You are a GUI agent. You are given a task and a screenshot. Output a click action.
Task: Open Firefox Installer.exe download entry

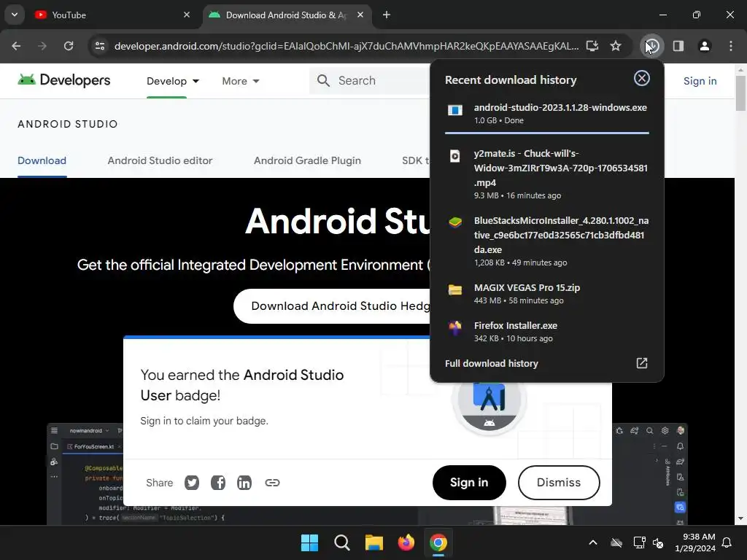click(x=547, y=332)
